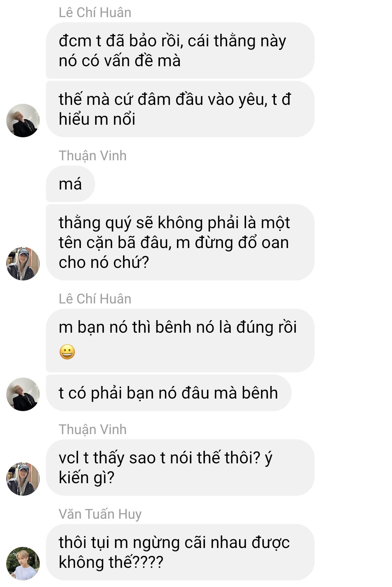Select the message 'vcl t thấy sao t nói'
Screen dimensions: 392x587
point(180,468)
